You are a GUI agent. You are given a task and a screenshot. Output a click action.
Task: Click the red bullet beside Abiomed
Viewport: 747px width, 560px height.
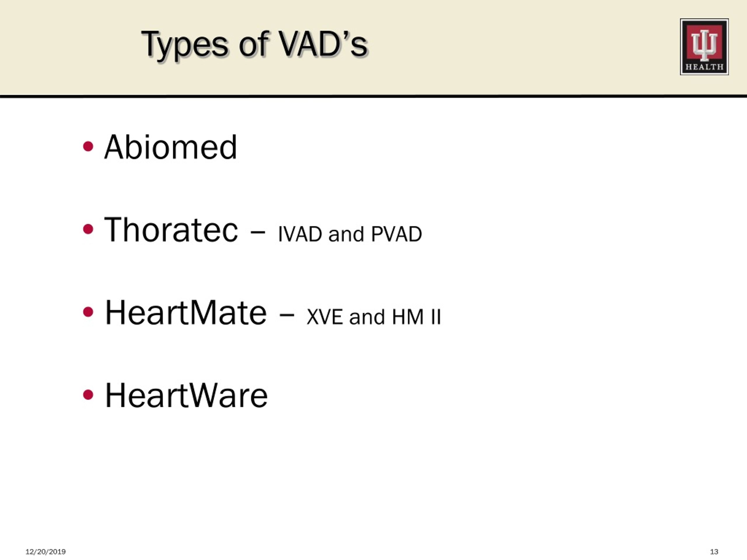pos(88,146)
